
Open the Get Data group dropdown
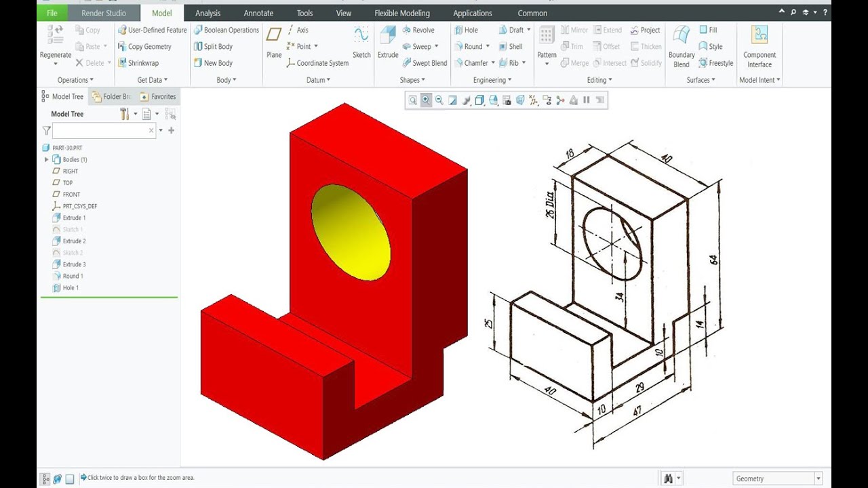153,80
